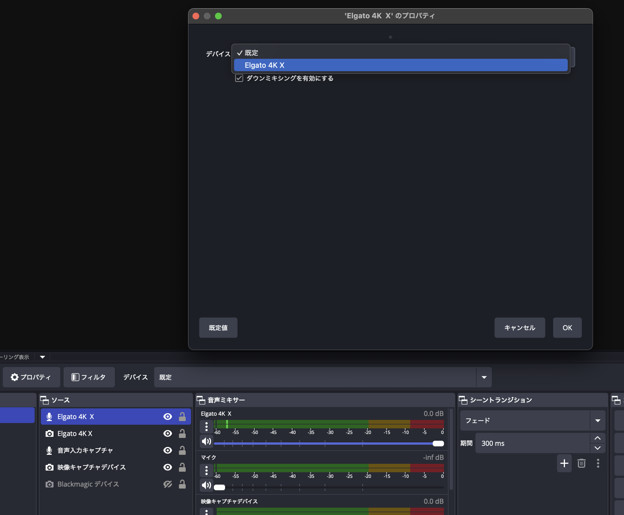Increase transition duration with up arrow
This screenshot has width=624, height=515.
(x=597, y=438)
